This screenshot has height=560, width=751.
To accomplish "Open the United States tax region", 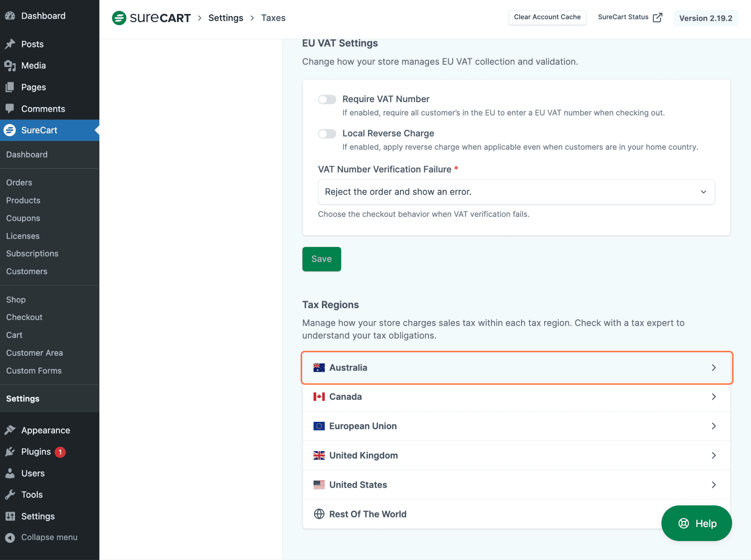I will click(516, 485).
